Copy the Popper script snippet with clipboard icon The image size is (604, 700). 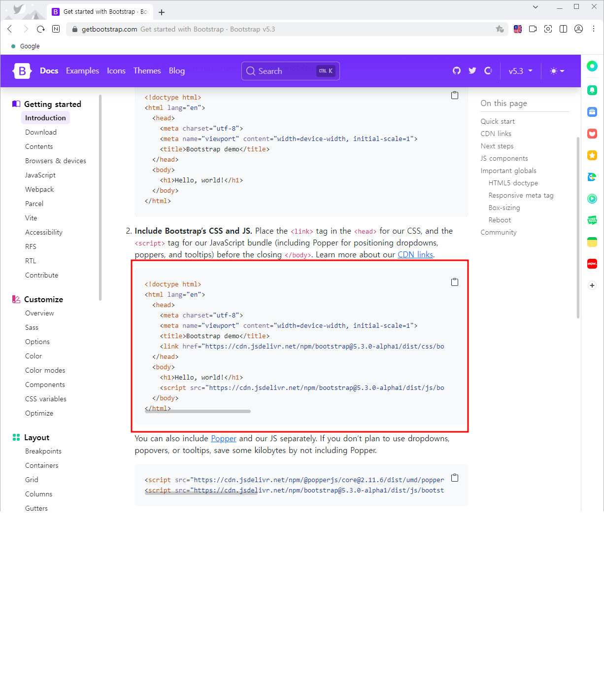point(455,478)
